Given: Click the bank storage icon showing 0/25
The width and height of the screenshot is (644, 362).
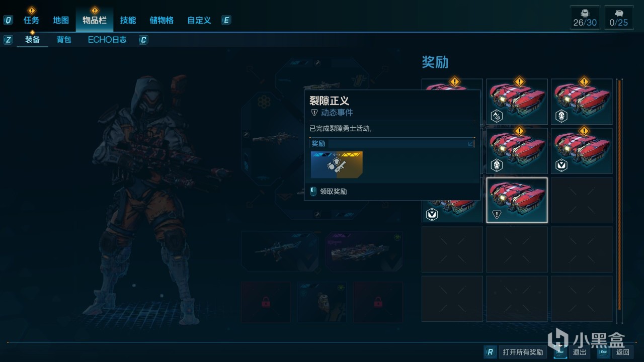Looking at the screenshot, I should click(618, 18).
